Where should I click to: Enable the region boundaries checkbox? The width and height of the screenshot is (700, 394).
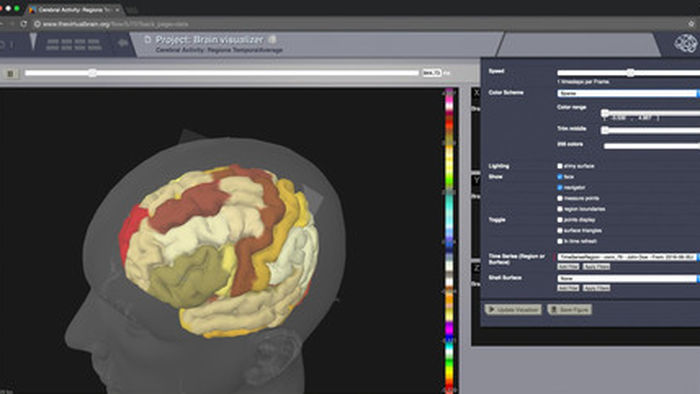point(560,209)
